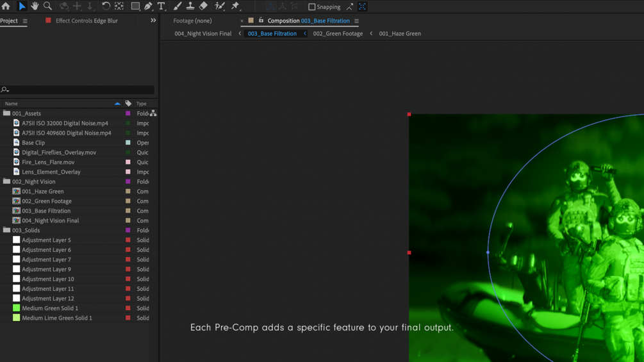Select the Eraser tool
The width and height of the screenshot is (644, 362).
click(203, 6)
